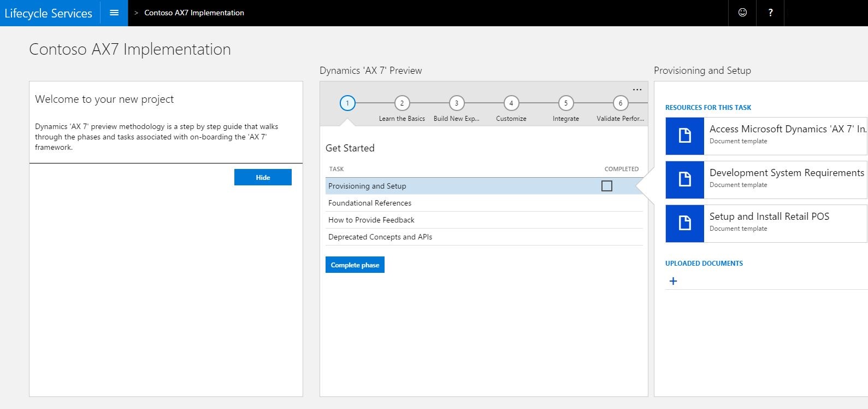
Task: Click Contoso AX7 Implementation breadcrumb
Action: pos(194,13)
